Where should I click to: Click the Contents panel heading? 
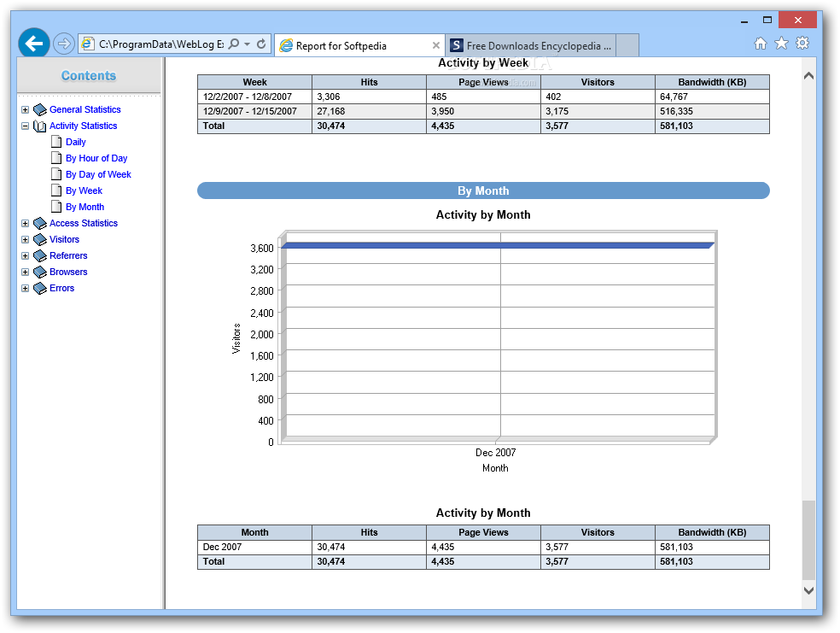pyautogui.click(x=89, y=75)
